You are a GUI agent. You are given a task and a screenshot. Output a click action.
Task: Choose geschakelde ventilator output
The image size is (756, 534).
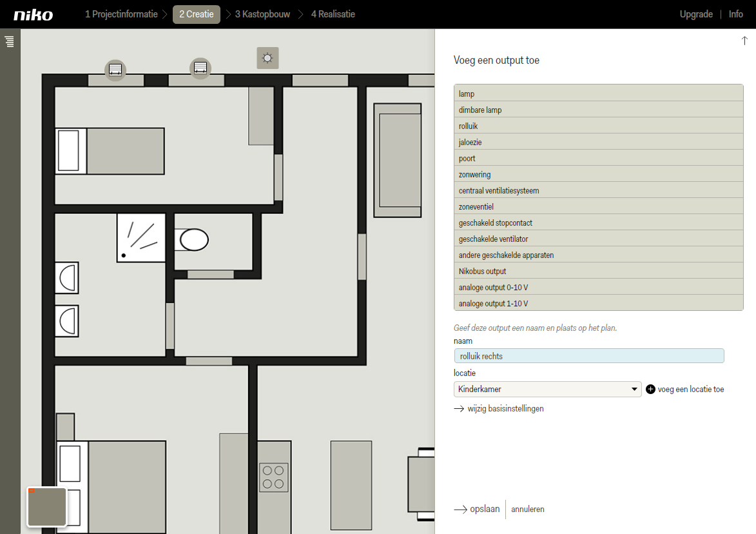pyautogui.click(x=598, y=239)
